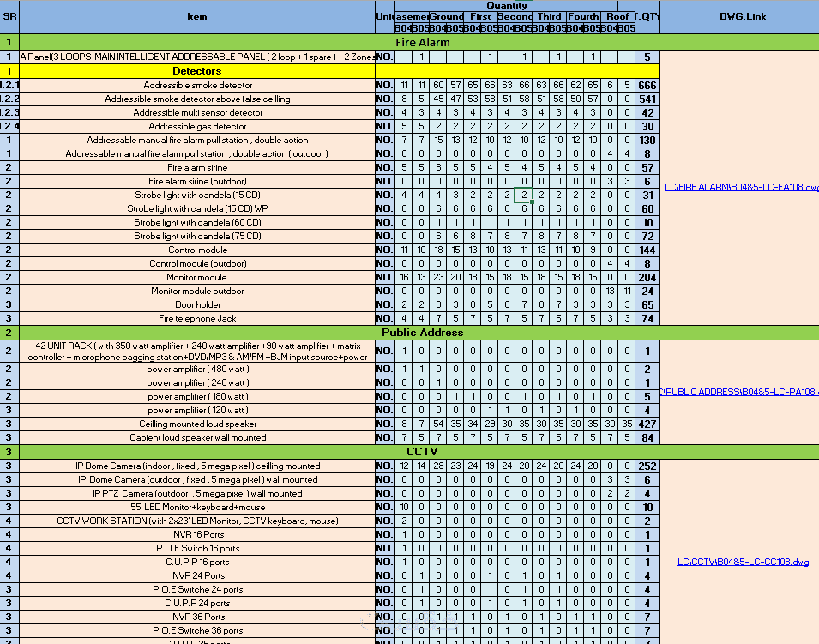The height and width of the screenshot is (644, 819).
Task: Select total 144 in Control module row
Action: [x=647, y=250]
